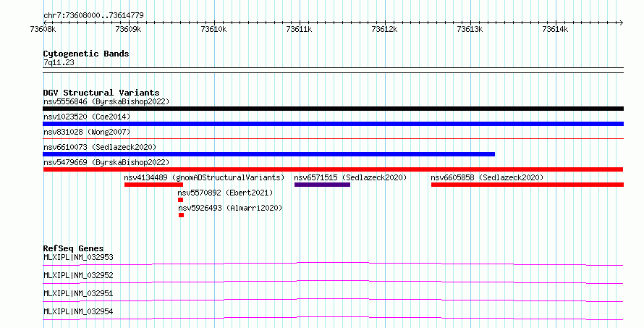Viewport: 644px width, 328px height.
Task: Click the magenta NM_032953 gene model line
Action: pyautogui.click(x=333, y=264)
